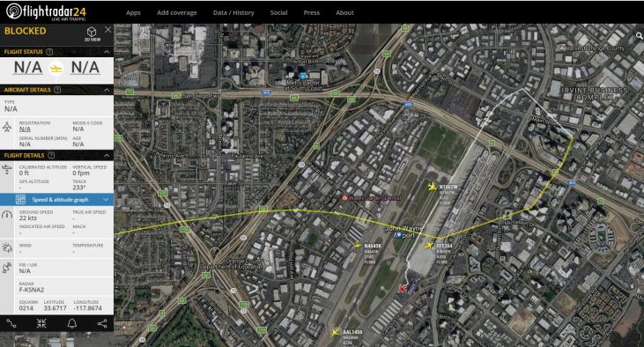Click the N/A registration link
Viewport: 644px width, 347px height.
coord(25,129)
